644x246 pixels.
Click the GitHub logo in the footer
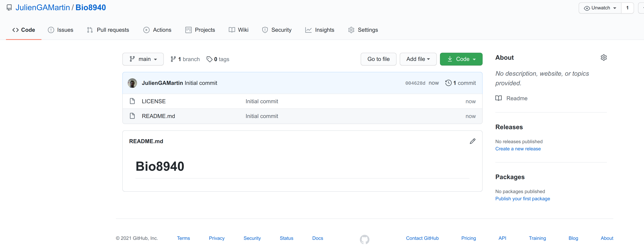[364, 239]
